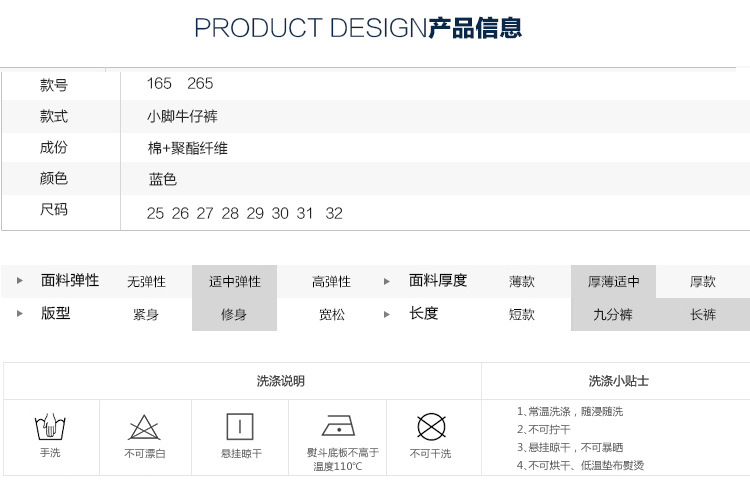Click the arrow beside 长度
Viewport: 750px width, 500px height.
(387, 314)
